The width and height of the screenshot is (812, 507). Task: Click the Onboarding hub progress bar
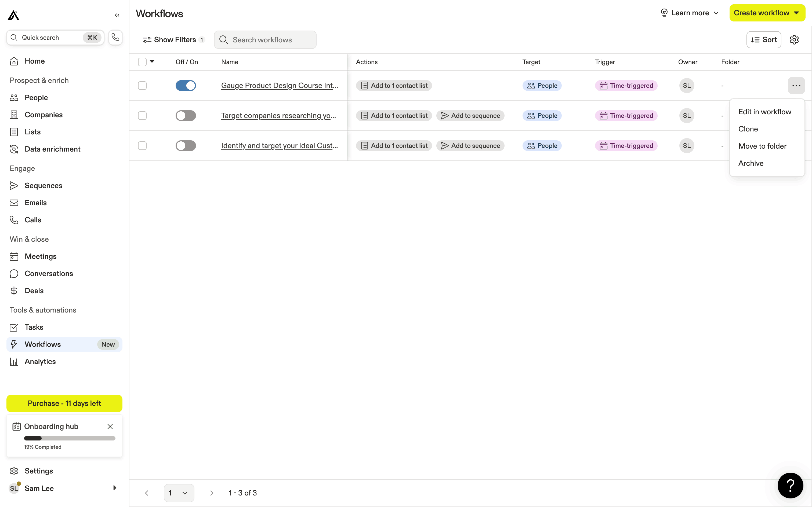click(70, 438)
